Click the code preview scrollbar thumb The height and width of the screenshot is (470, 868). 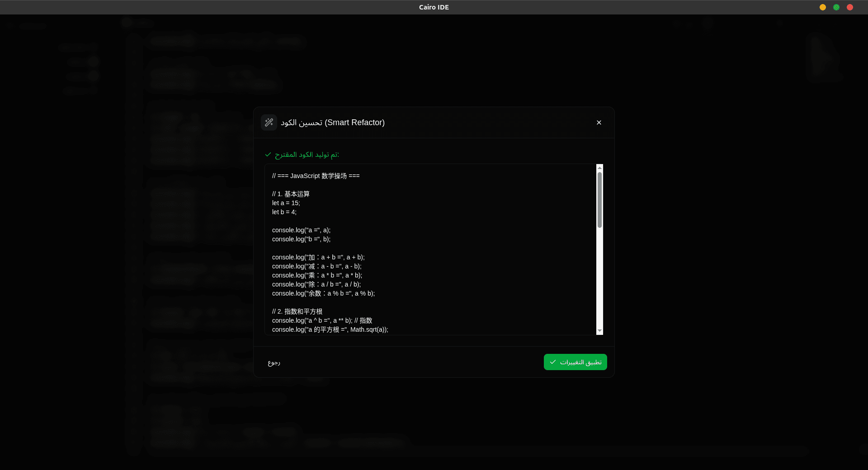(x=599, y=199)
